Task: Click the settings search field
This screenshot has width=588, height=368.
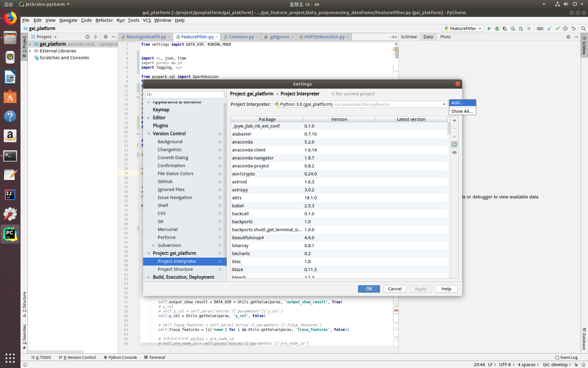Action: (185, 94)
